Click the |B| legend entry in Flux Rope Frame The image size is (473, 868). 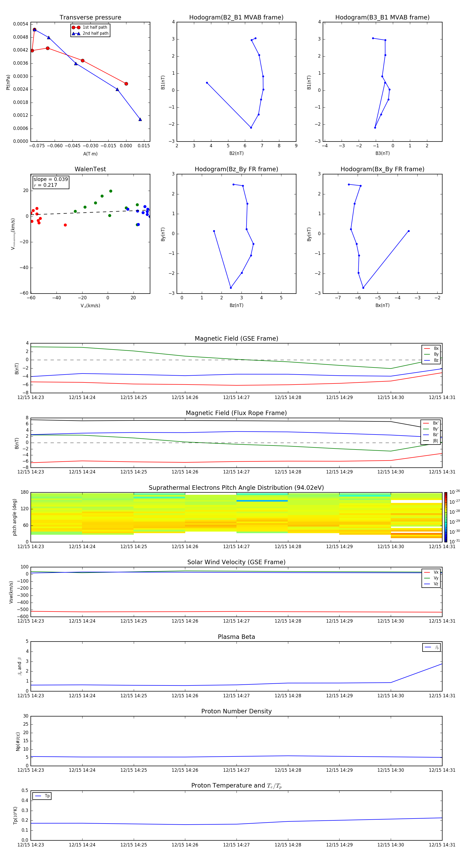[431, 441]
